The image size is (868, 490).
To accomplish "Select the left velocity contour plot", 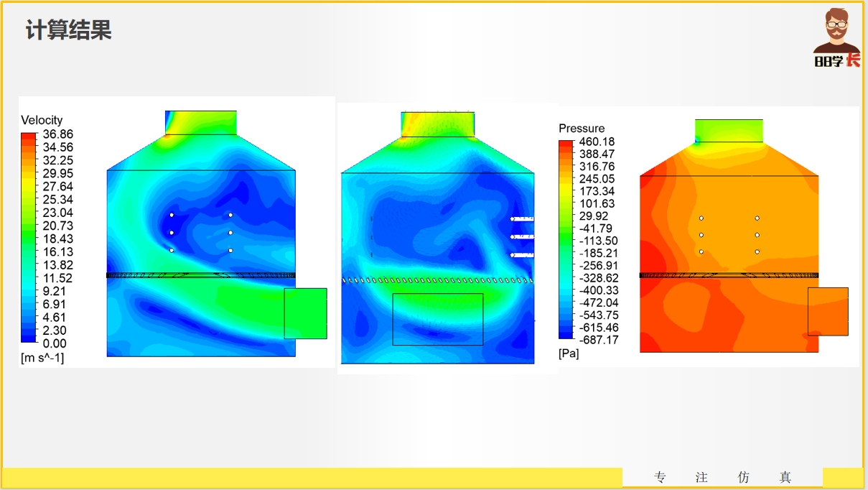I will coord(201,237).
